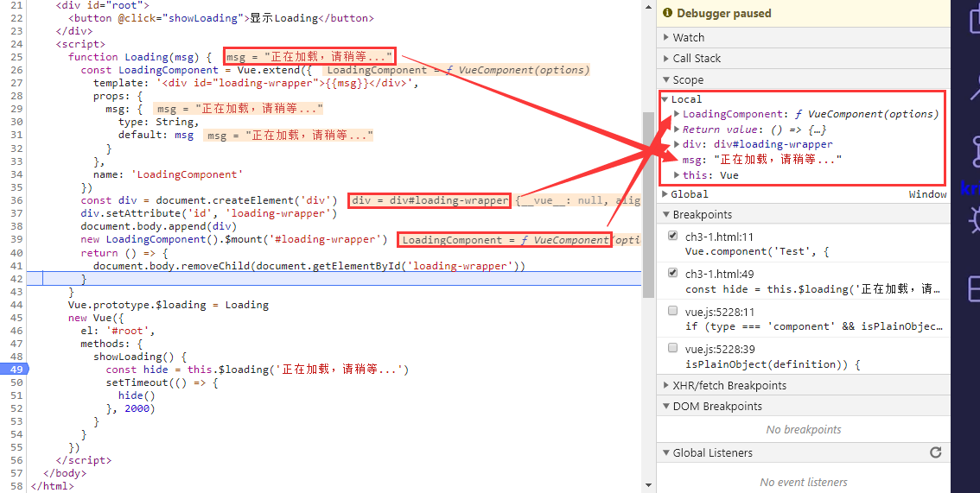Screen dimensions: 980x493
Task: Set a breakpoint on line number 39
Action: (x=16, y=240)
